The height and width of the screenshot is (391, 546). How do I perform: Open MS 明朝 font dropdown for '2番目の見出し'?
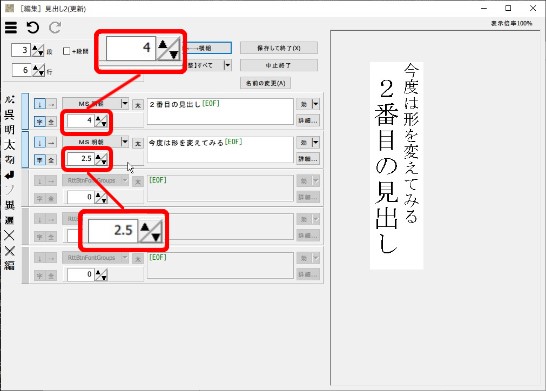pos(125,103)
